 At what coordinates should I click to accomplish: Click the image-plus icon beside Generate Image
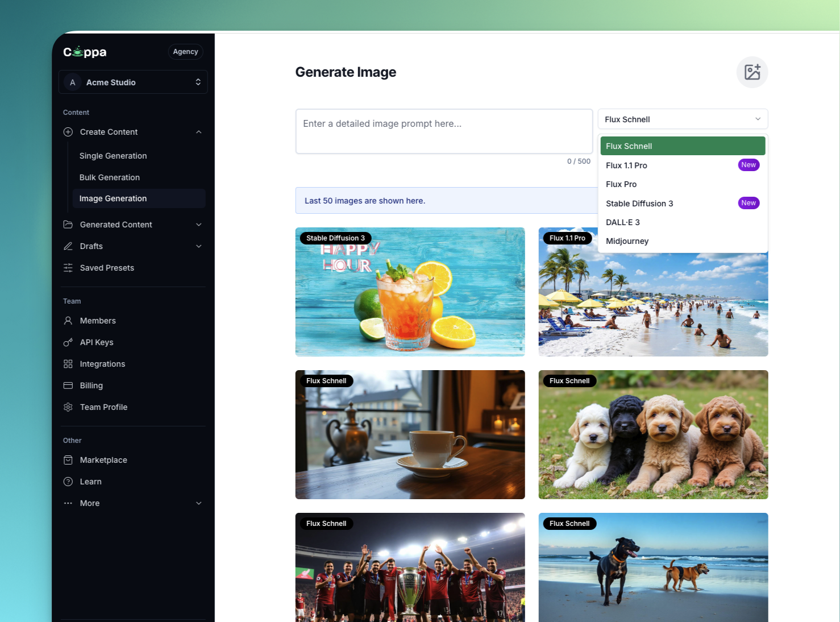[752, 72]
